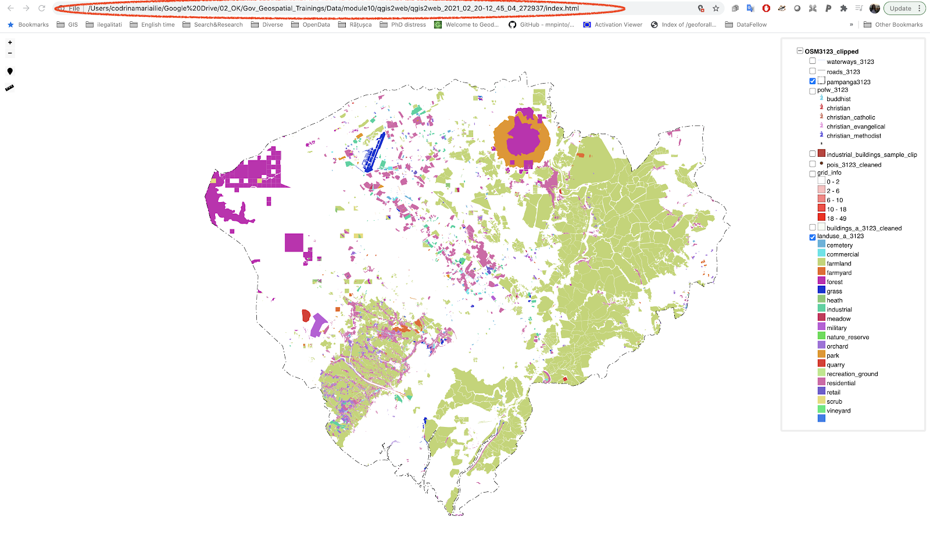Viewport: 930px width, 560px height.
Task: Collapse the OSM3123_clipped layer group
Action: (800, 51)
